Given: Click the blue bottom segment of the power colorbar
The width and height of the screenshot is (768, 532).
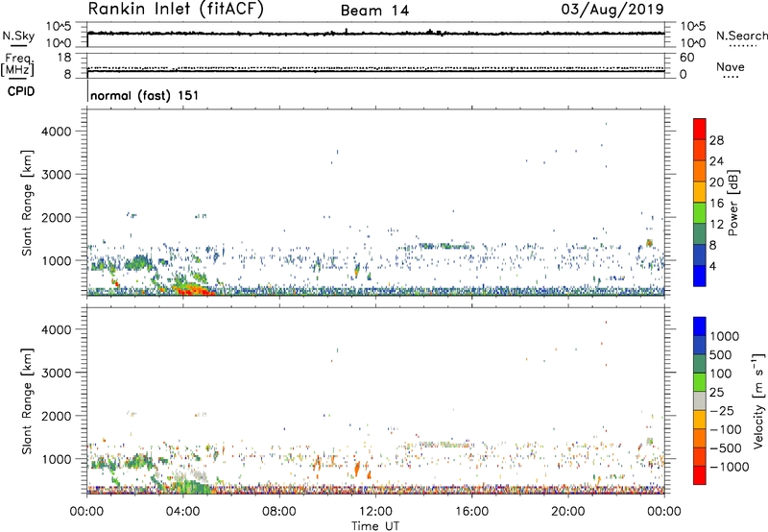Looking at the screenshot, I should [x=700, y=276].
